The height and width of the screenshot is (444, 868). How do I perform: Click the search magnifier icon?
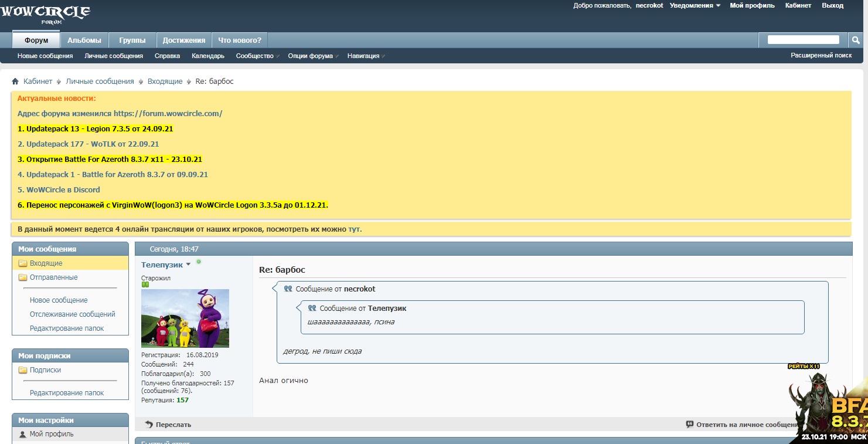tap(856, 40)
